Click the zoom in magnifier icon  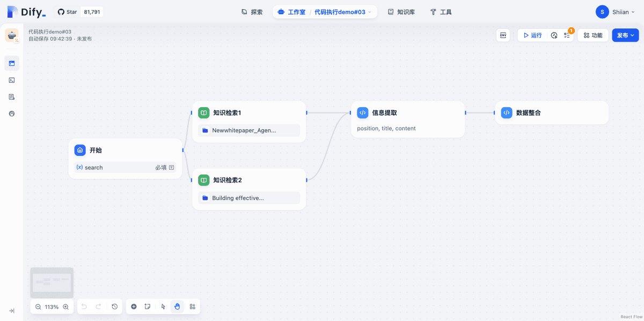[65, 307]
